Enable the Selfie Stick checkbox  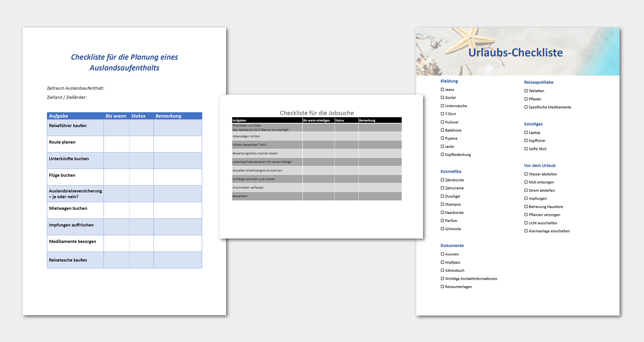coord(526,149)
